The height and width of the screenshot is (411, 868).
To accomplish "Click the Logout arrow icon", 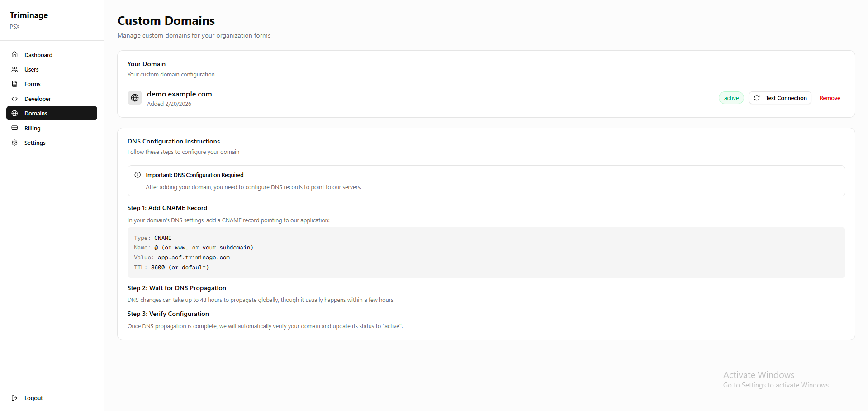I will [14, 398].
